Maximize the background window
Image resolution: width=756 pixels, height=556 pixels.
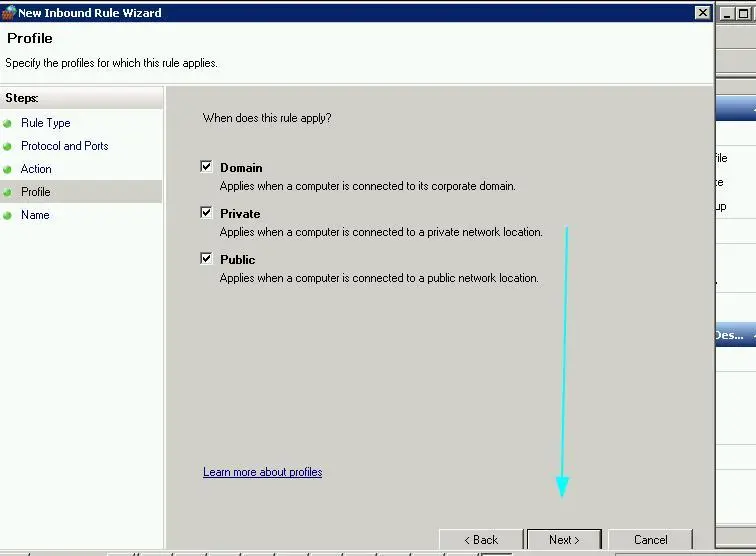pos(743,14)
